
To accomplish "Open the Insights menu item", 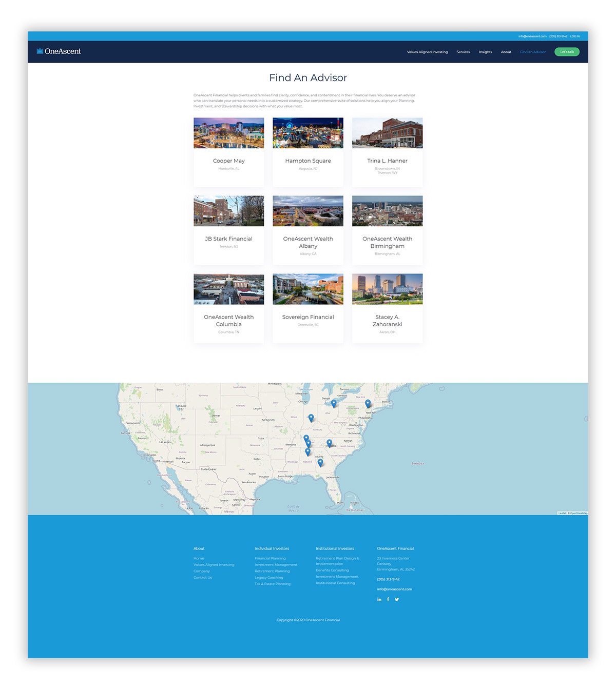I will click(486, 52).
